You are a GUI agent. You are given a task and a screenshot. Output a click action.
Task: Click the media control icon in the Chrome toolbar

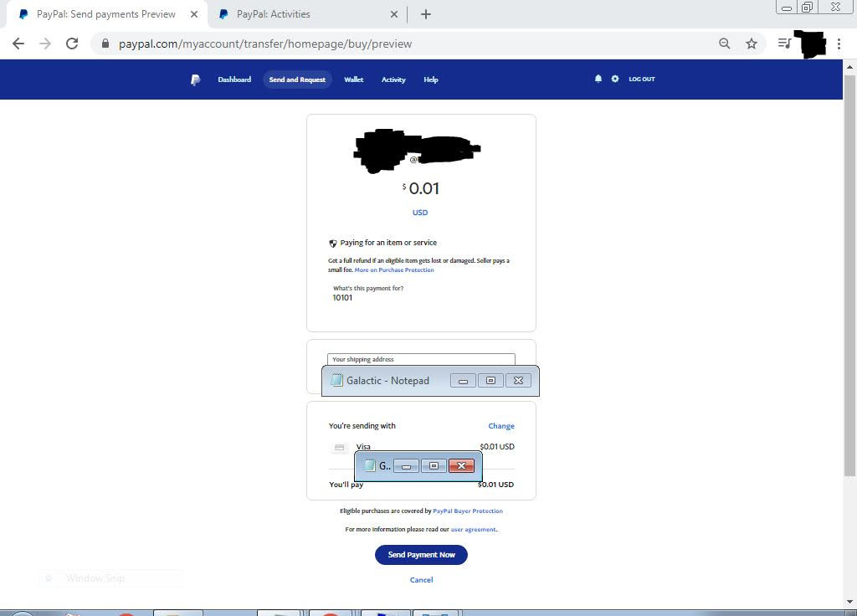[x=783, y=44]
